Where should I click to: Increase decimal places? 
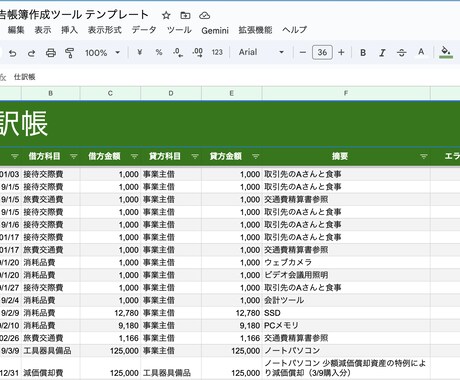point(197,52)
